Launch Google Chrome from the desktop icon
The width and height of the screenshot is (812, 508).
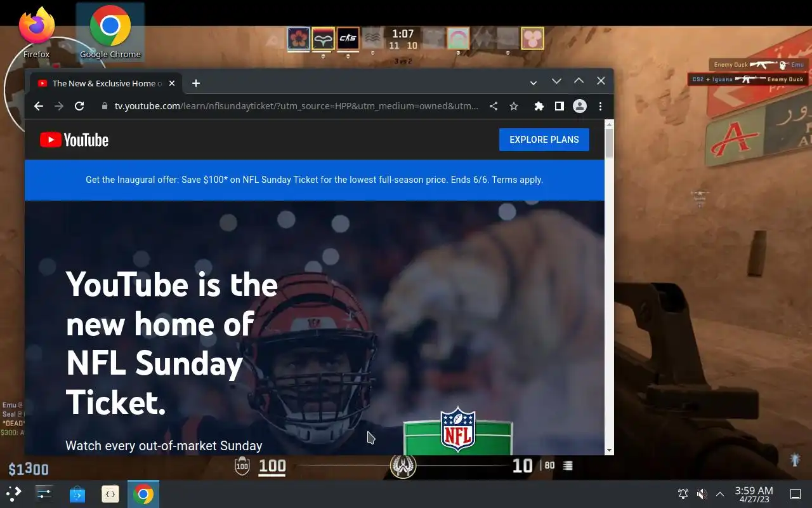point(110,32)
